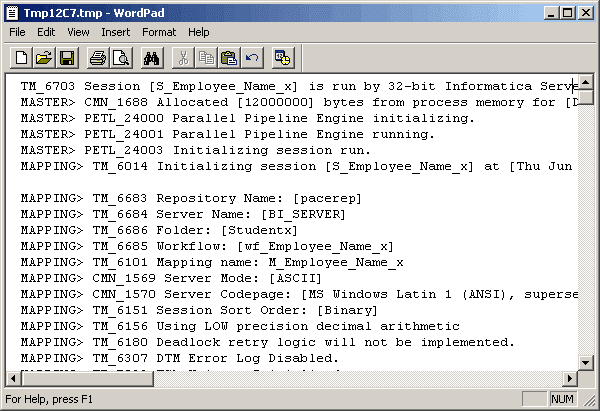Screen dimensions: 600x411
Task: Save the document with the floppy disk icon
Action: [67, 58]
